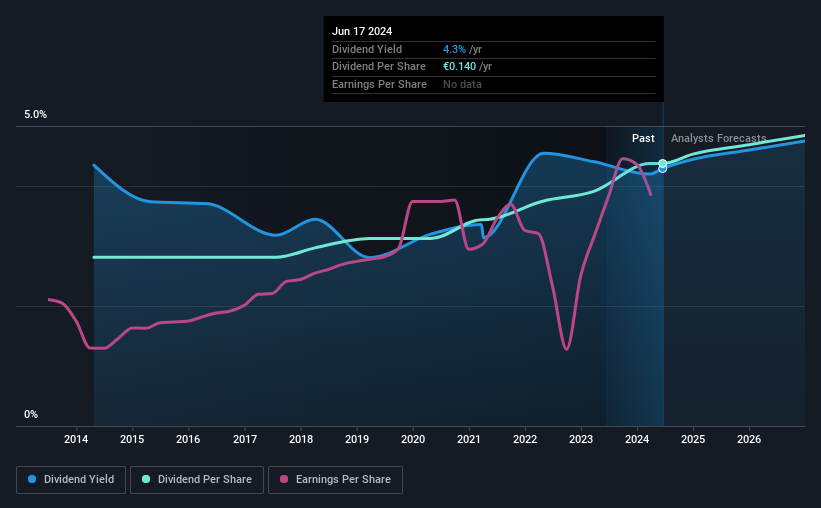The height and width of the screenshot is (508, 821).
Task: Toggle the Dividend Yield legend button
Action: pyautogui.click(x=71, y=480)
